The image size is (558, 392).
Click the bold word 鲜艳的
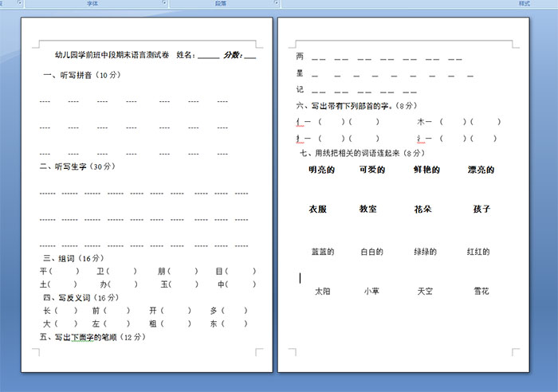point(426,170)
